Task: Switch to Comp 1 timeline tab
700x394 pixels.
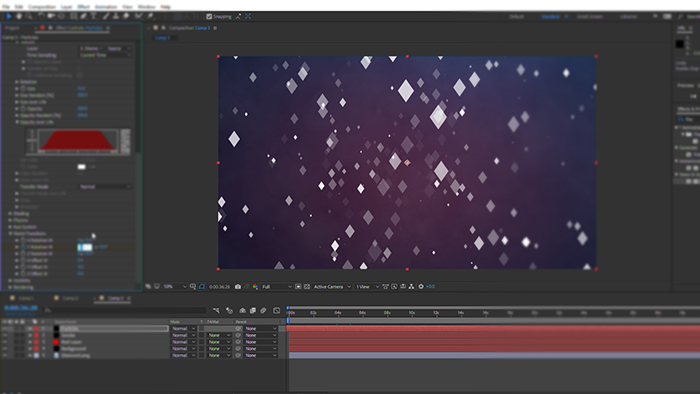Action: click(x=25, y=298)
